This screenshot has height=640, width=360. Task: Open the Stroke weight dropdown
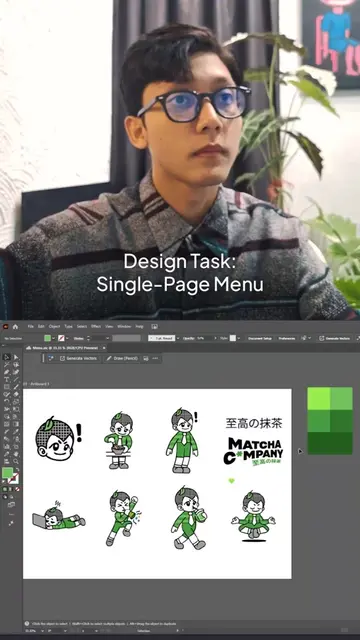point(107,338)
